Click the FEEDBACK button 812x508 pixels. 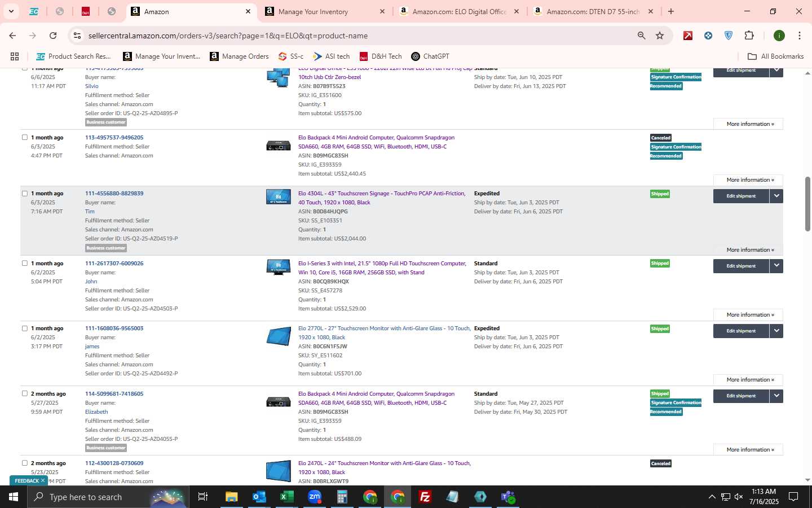tap(27, 481)
